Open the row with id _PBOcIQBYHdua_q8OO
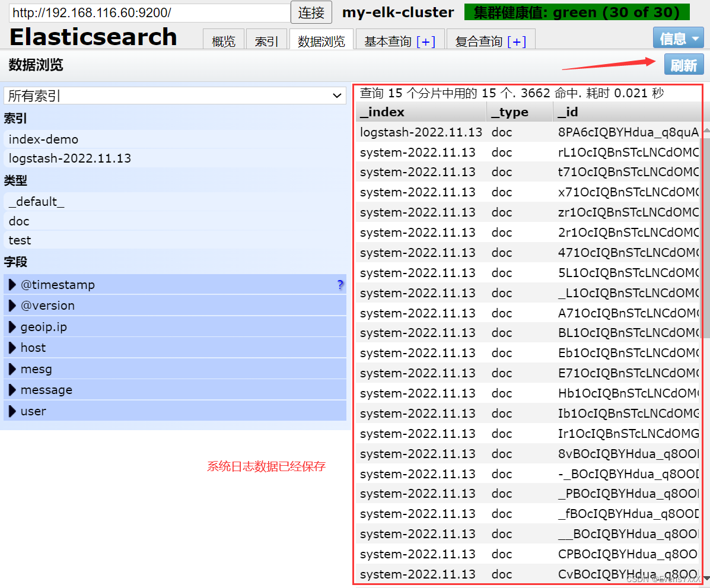The width and height of the screenshot is (710, 588). click(x=527, y=493)
